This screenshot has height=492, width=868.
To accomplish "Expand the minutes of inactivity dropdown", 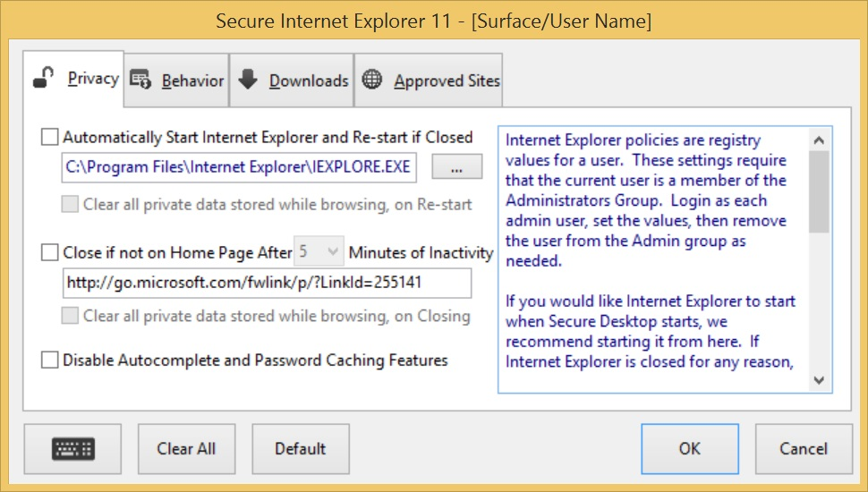I will click(319, 251).
